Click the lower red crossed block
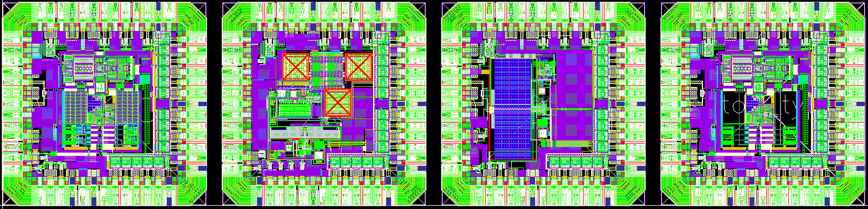The width and height of the screenshot is (868, 209). tap(337, 102)
